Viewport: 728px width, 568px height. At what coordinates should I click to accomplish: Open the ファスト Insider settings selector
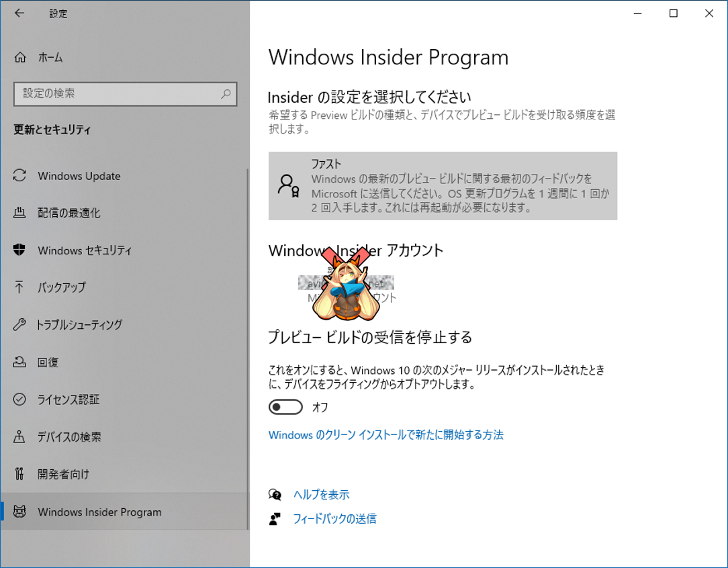pyautogui.click(x=443, y=185)
